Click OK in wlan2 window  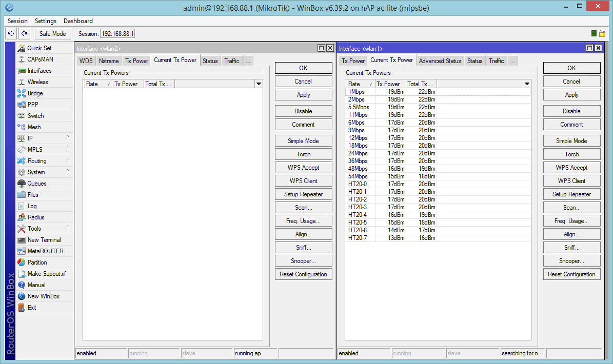[x=303, y=68]
